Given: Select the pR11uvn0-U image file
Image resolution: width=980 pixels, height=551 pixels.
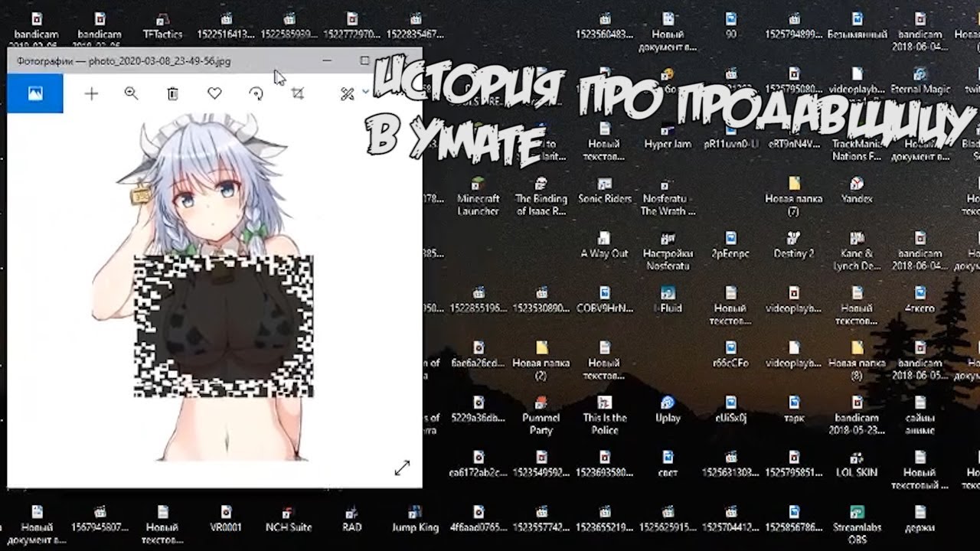Looking at the screenshot, I should pyautogui.click(x=731, y=135).
